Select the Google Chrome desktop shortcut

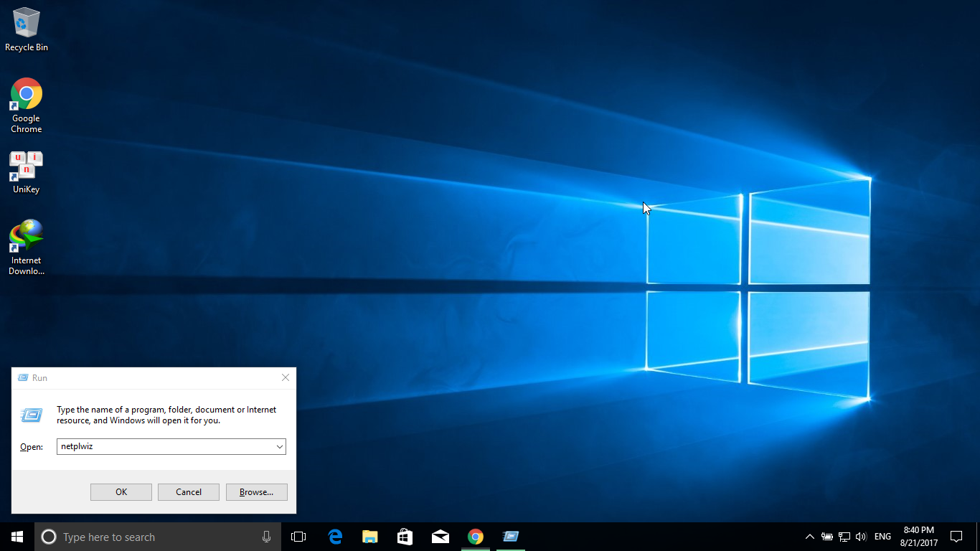27,105
